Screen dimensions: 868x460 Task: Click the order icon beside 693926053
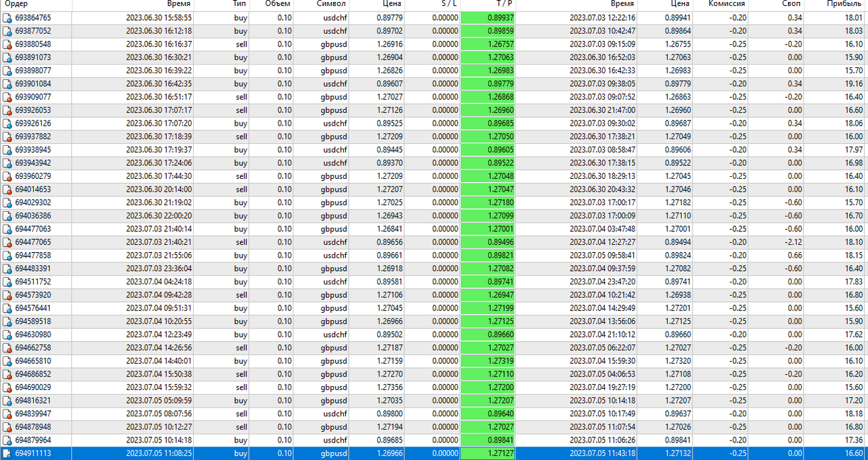7,110
